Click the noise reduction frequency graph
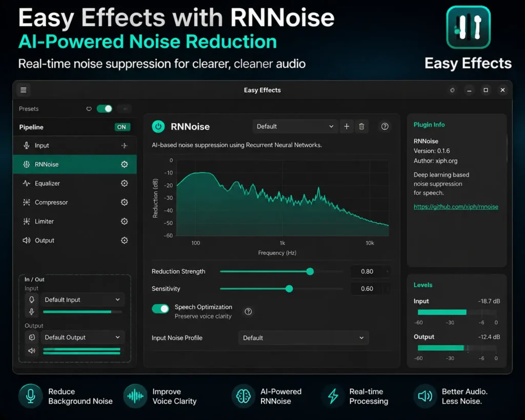Screen dimensions: 525x420 [x=282, y=198]
